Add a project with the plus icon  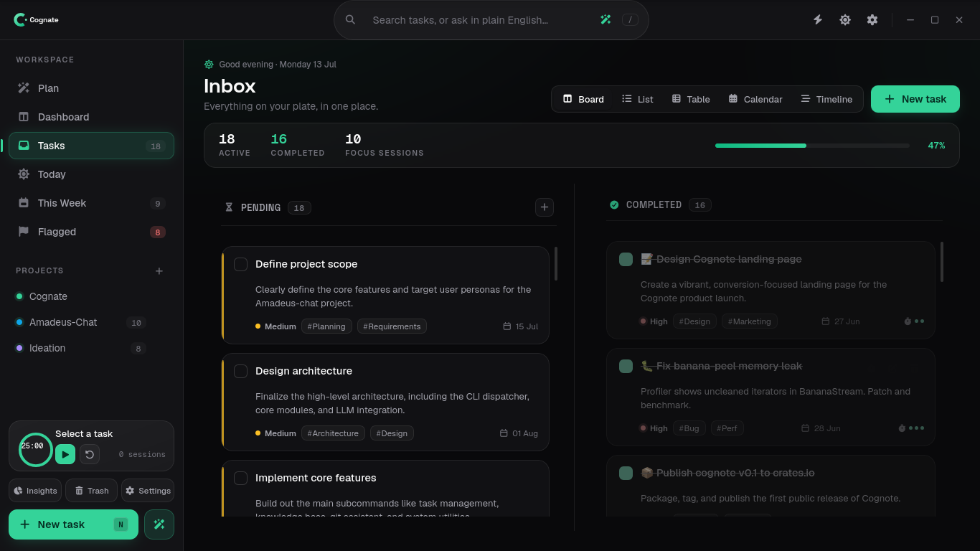tap(159, 270)
